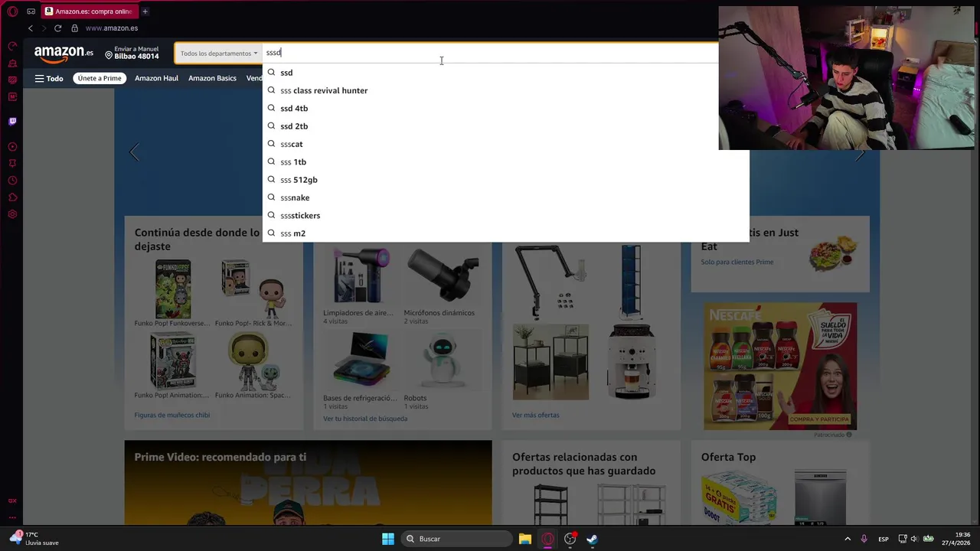
Task: Show previous banner with left carousel arrow
Action: [135, 152]
